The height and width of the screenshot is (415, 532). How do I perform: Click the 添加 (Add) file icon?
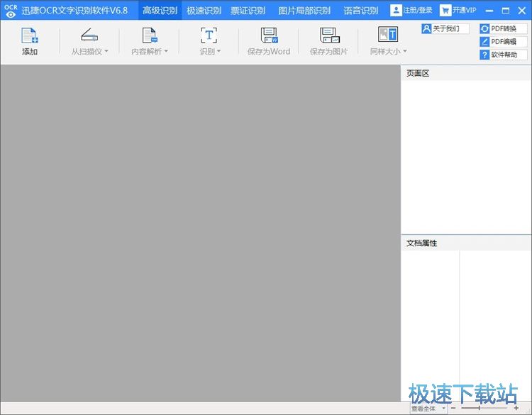point(30,36)
